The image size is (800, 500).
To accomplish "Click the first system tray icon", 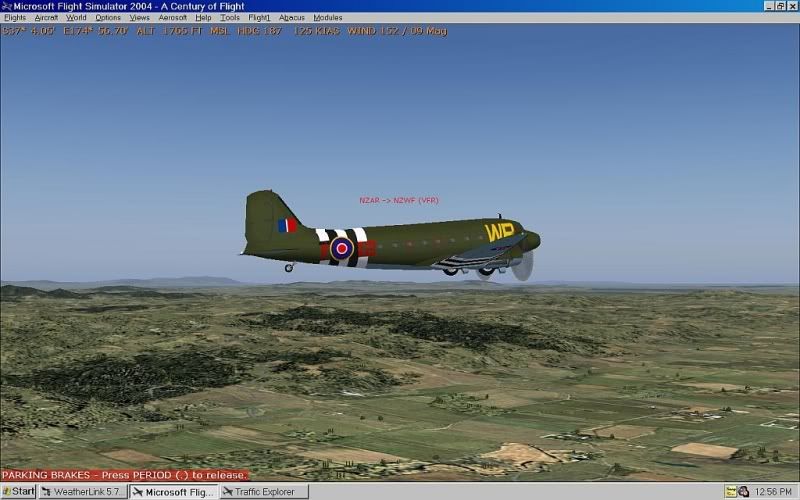I will tap(731, 492).
